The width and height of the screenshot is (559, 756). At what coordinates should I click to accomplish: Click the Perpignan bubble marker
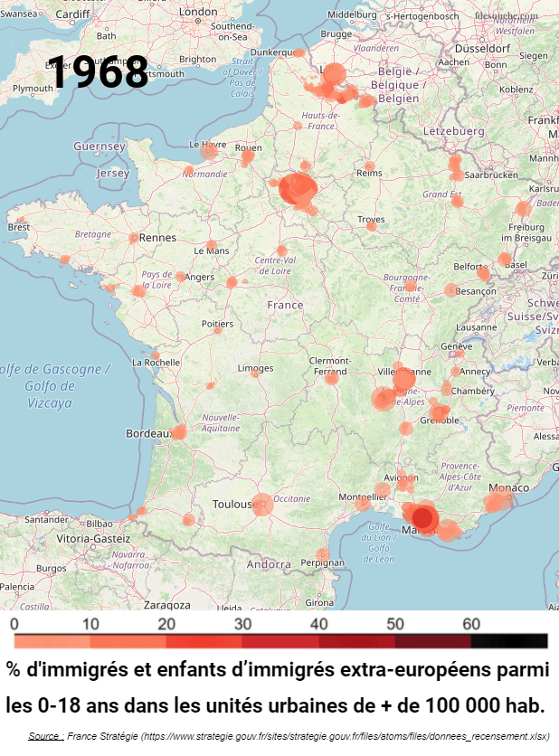coord(322,554)
